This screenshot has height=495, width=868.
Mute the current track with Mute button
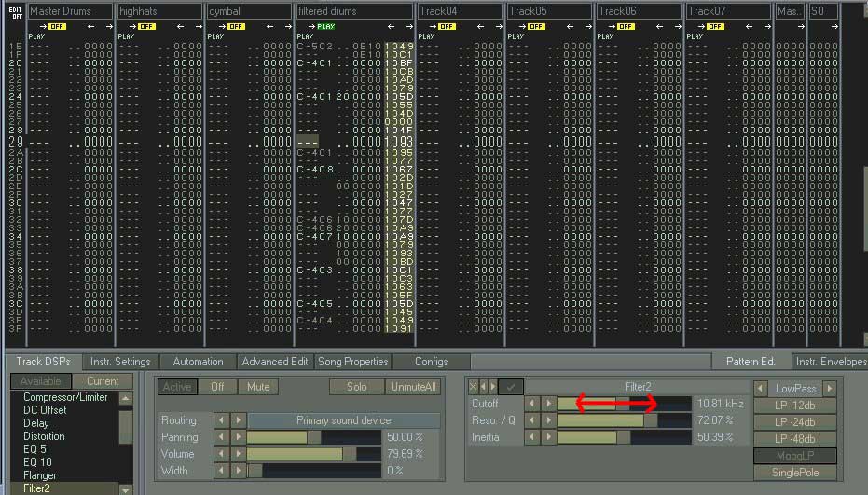coord(258,387)
